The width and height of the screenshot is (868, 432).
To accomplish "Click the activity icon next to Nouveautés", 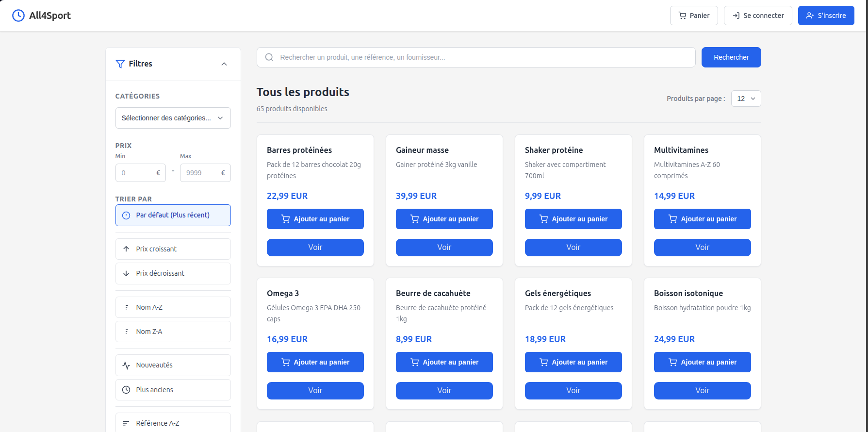I will coord(126,365).
